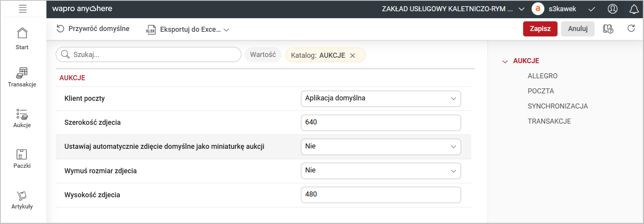
Task: Click the notifications bell icon
Action: 634,9
